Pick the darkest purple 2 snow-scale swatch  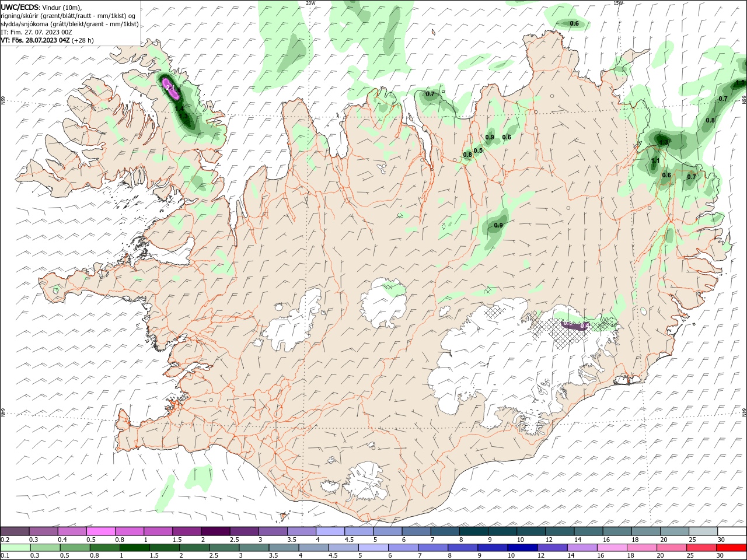215,531
